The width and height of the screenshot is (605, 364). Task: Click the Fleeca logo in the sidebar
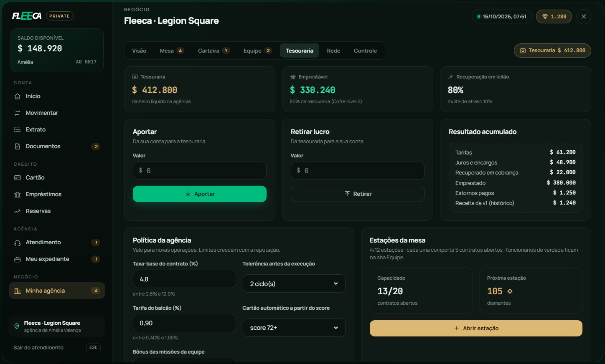click(x=27, y=16)
